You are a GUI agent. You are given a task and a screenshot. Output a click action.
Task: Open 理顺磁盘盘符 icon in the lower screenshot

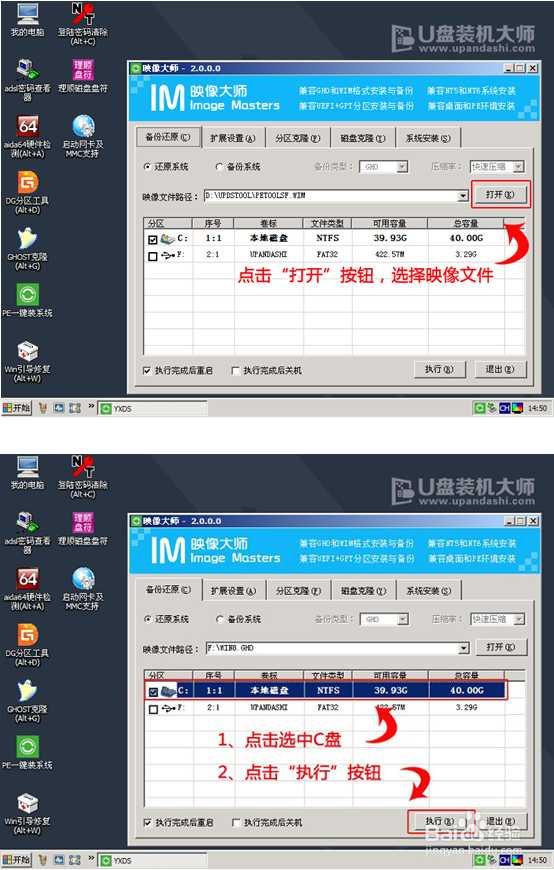(x=83, y=529)
